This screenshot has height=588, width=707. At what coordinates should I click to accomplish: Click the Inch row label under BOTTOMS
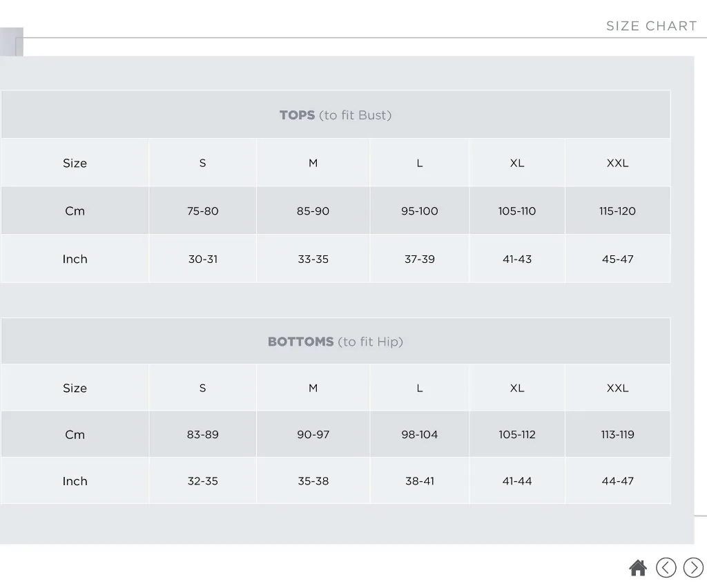point(75,480)
